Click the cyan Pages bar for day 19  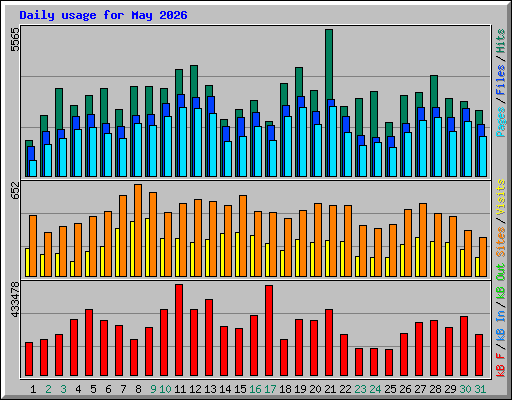[303, 142]
